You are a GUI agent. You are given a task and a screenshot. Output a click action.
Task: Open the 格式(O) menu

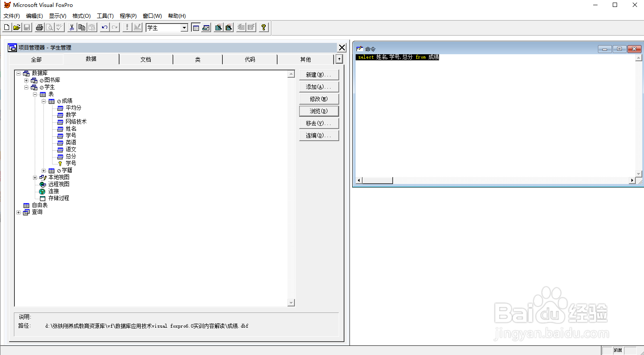coord(82,16)
